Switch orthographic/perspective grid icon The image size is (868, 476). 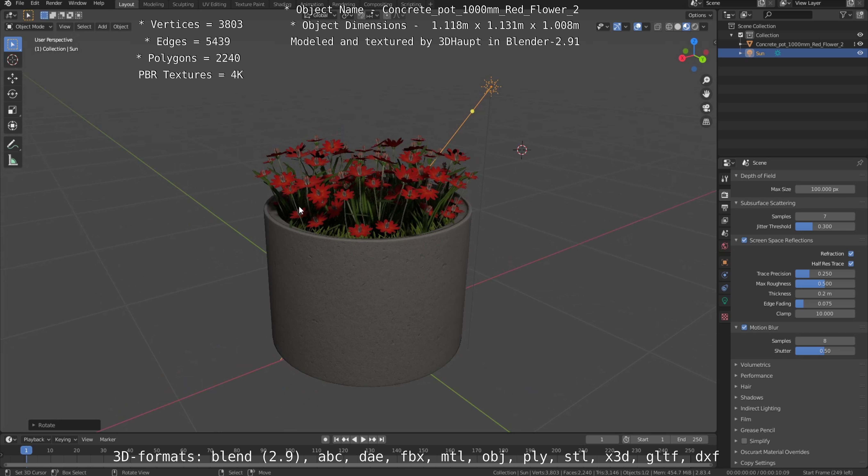[x=706, y=122]
